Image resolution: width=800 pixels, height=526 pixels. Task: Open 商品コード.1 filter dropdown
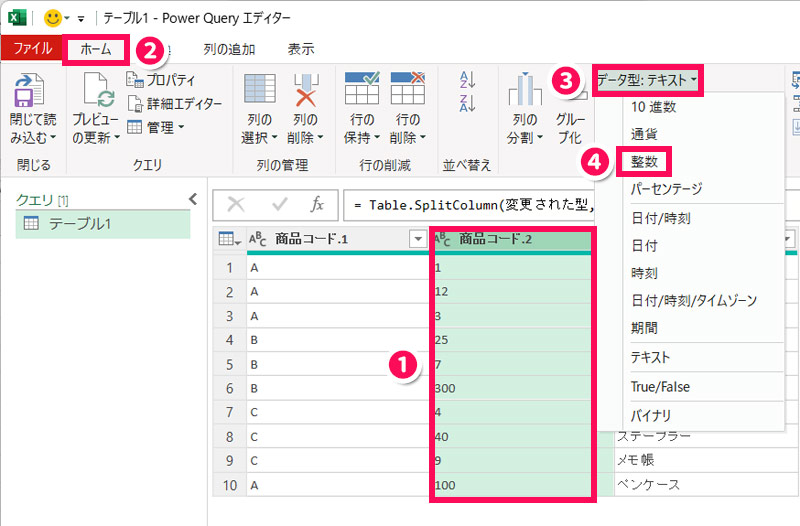coord(418,239)
